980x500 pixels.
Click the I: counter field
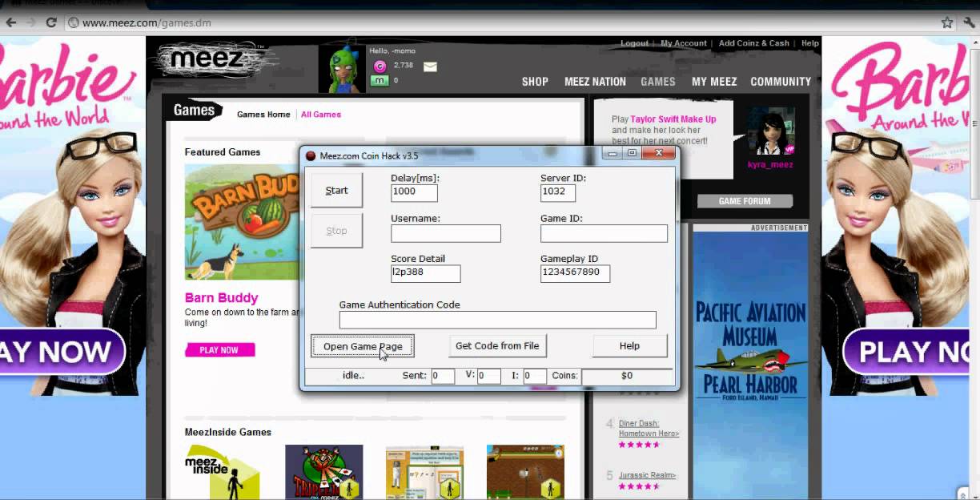point(535,376)
